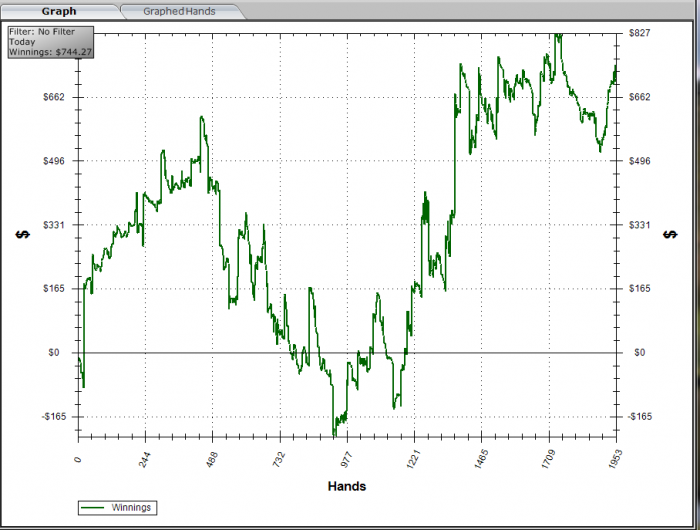Click the green Winnings legend line swatch
Viewport: 700px width, 530px height.
pyautogui.click(x=92, y=508)
